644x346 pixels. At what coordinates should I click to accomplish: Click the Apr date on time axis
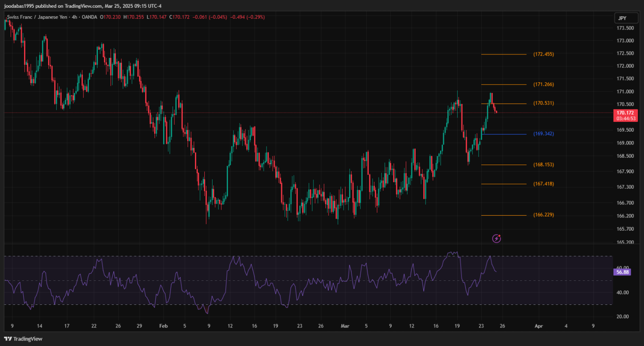coord(539,326)
